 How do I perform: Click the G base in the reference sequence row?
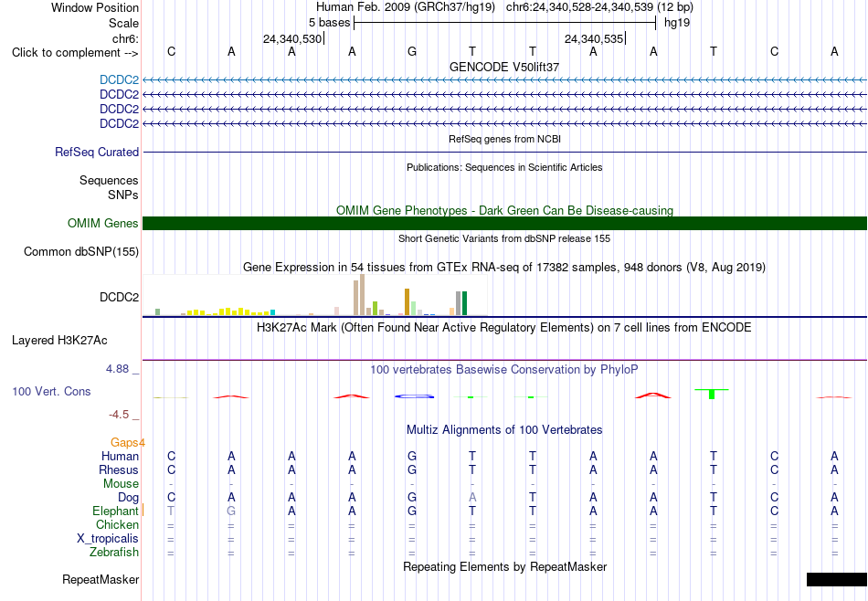click(412, 51)
